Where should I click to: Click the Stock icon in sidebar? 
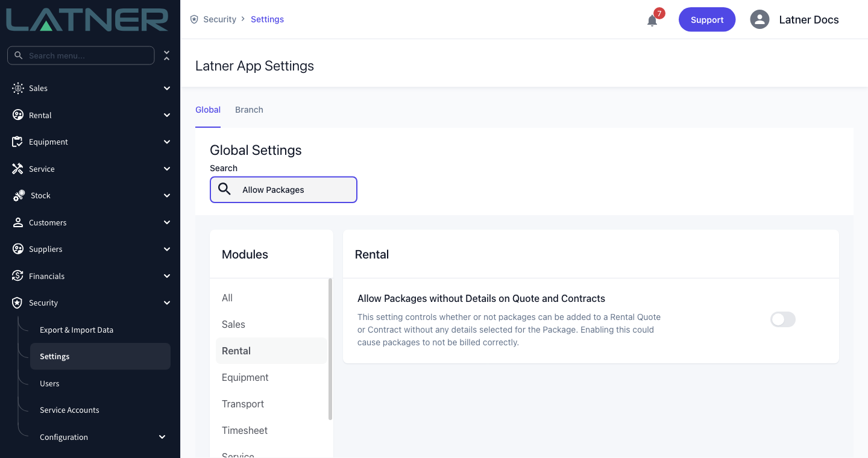[19, 195]
